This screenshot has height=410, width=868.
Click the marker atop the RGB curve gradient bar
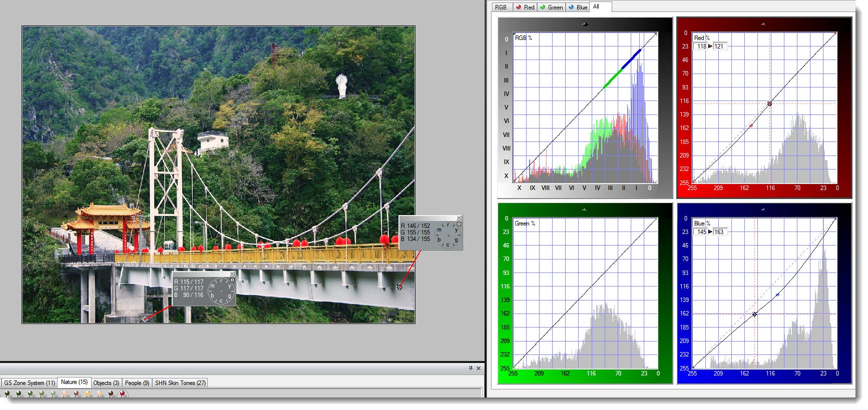(x=585, y=24)
